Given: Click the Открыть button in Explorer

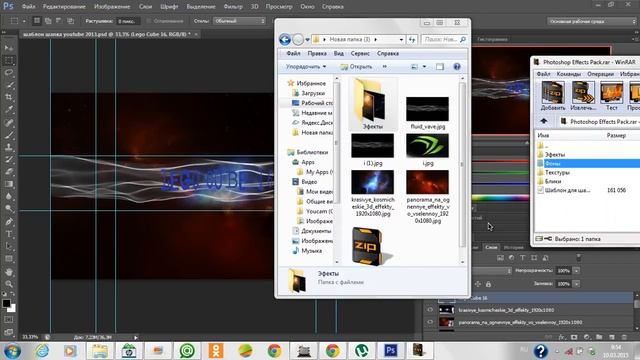Looking at the screenshot, I should [x=356, y=67].
